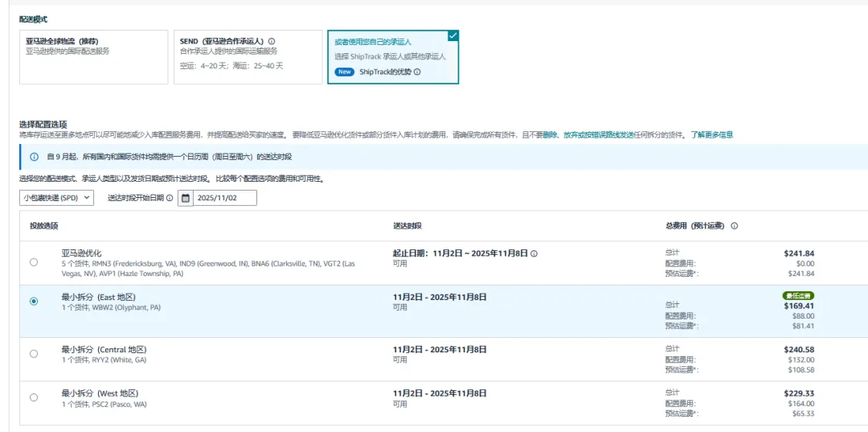Screen dimensions: 868x432
Task: Click the total $229.33 for West region
Action: click(799, 393)
